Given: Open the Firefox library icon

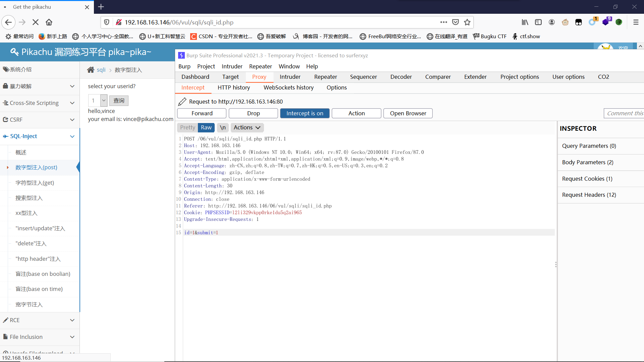Looking at the screenshot, I should [x=525, y=22].
